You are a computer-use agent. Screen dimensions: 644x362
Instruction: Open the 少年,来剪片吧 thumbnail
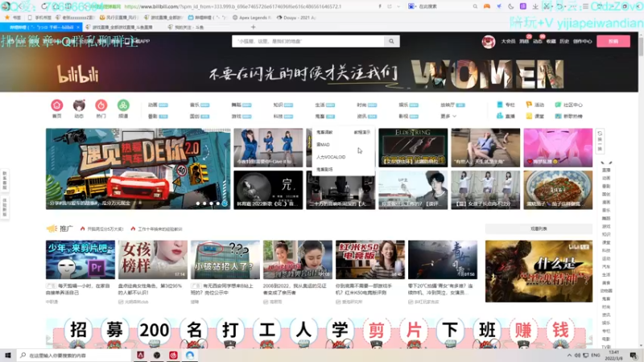point(80,260)
